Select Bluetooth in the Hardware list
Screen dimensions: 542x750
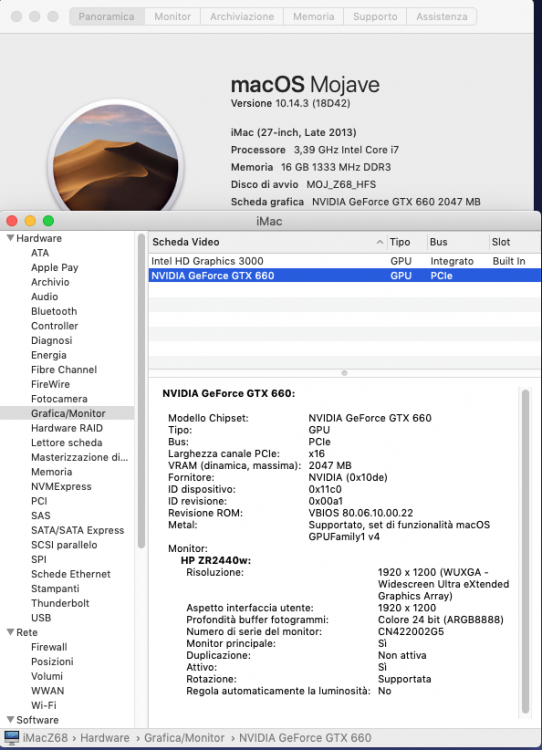pyautogui.click(x=54, y=311)
